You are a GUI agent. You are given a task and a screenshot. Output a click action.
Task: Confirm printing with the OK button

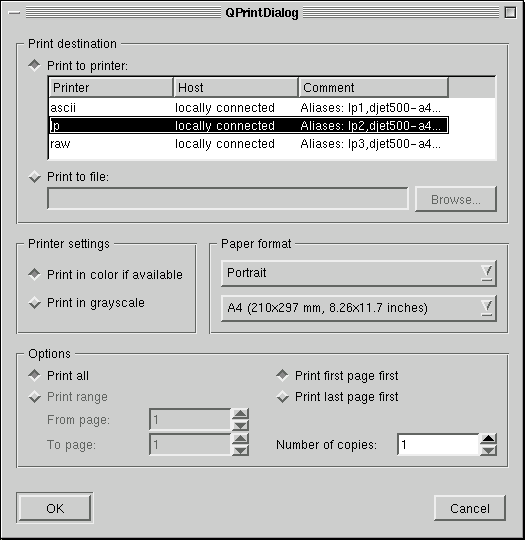(x=55, y=508)
